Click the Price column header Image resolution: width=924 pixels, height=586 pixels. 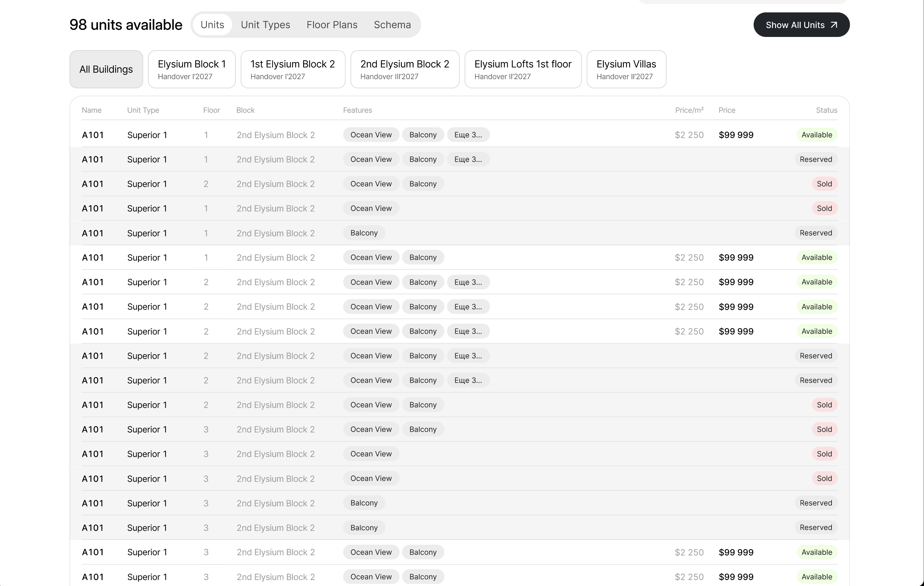coord(726,110)
